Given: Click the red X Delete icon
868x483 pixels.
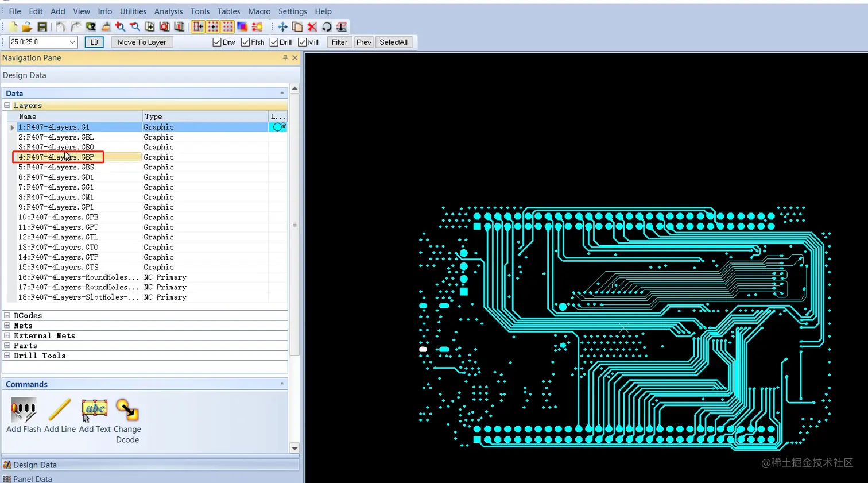Looking at the screenshot, I should 312,26.
